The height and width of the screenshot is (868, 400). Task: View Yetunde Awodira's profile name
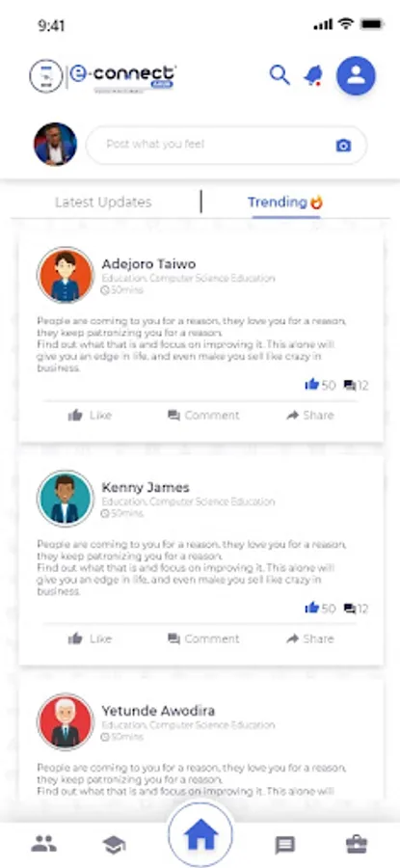click(x=158, y=711)
